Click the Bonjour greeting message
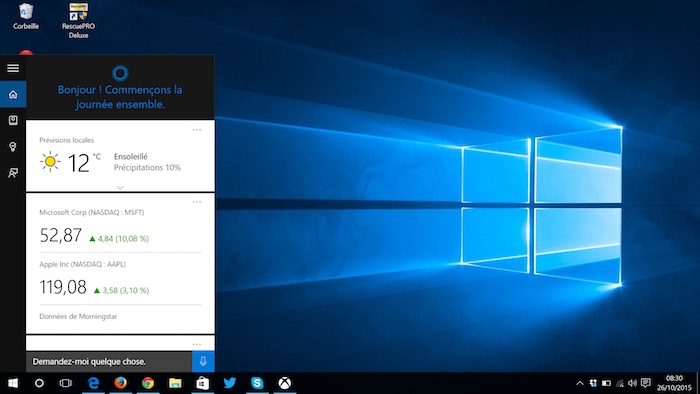700x394 pixels. tap(120, 97)
